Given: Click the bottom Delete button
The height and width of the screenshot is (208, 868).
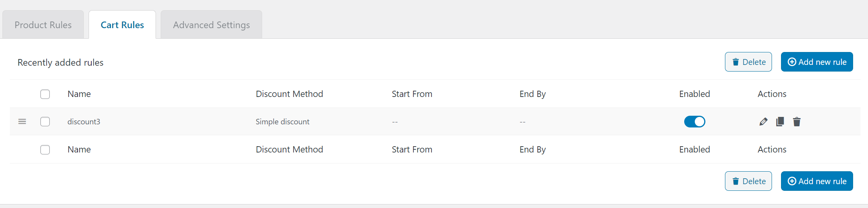Looking at the screenshot, I should click(748, 181).
